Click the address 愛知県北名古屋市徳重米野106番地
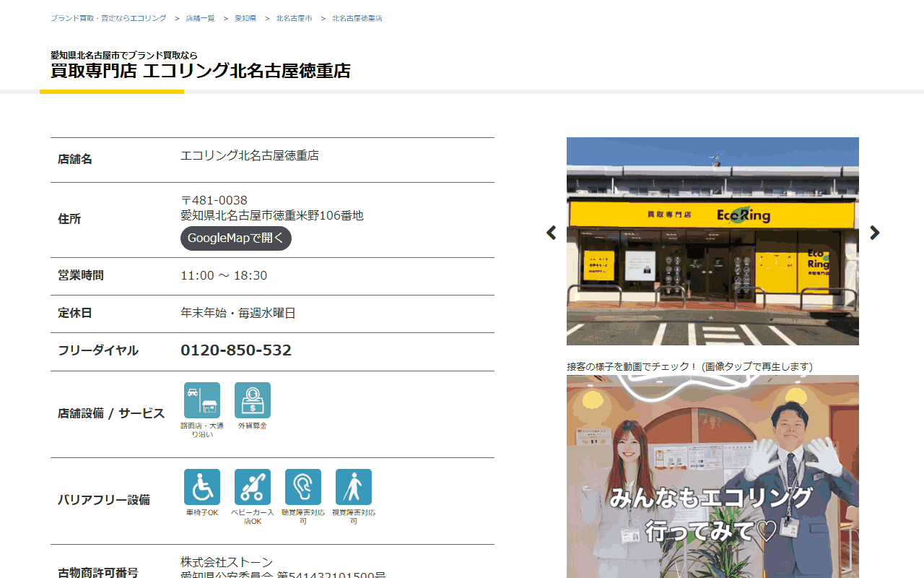 (x=272, y=215)
